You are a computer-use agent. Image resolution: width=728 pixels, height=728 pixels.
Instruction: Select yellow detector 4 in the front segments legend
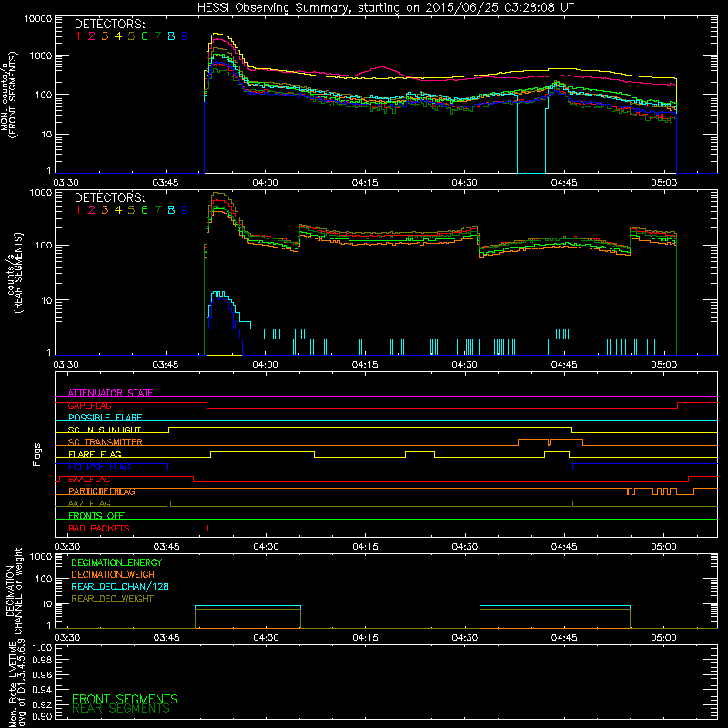coord(118,35)
